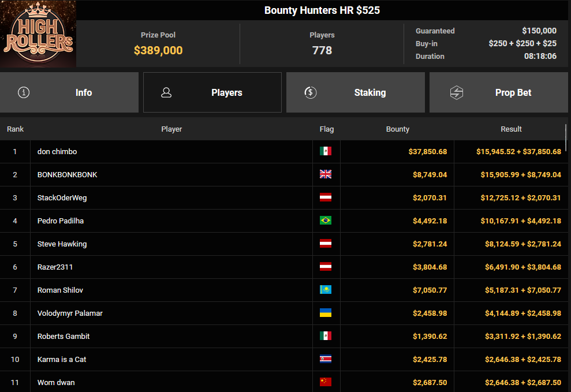
Task: Sort by the Bounty column header
Action: (398, 129)
